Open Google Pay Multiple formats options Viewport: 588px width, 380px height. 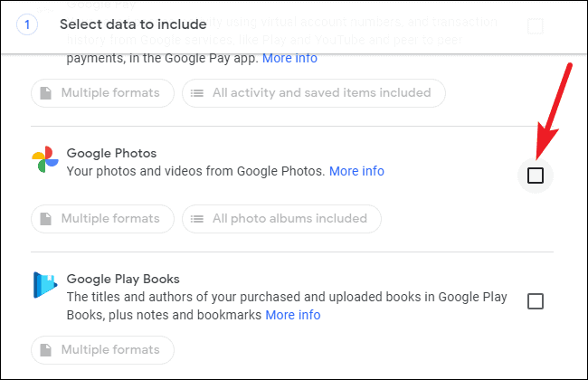click(x=103, y=93)
